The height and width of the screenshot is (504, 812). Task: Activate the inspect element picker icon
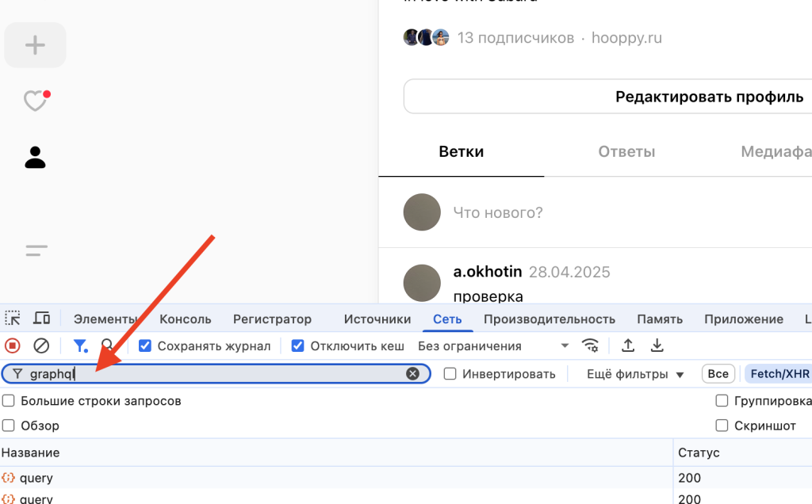[13, 319]
